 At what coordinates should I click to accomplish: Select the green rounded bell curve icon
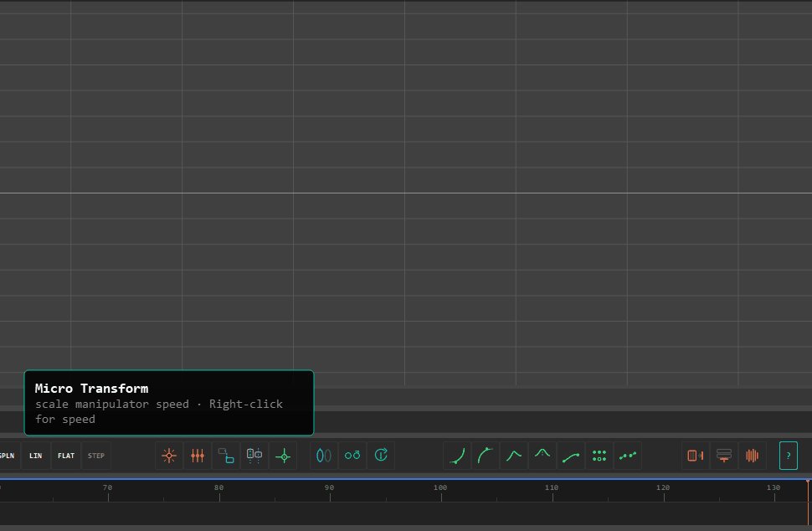(x=542, y=456)
